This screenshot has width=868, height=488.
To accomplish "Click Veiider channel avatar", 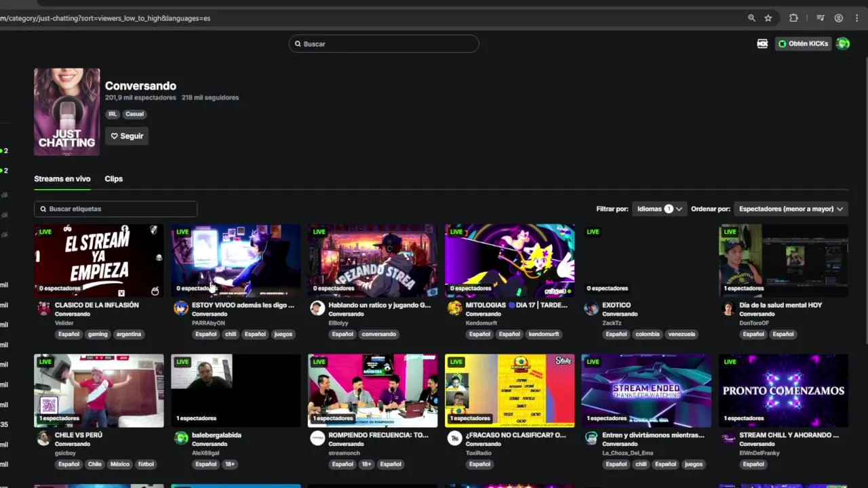I will (x=43, y=308).
